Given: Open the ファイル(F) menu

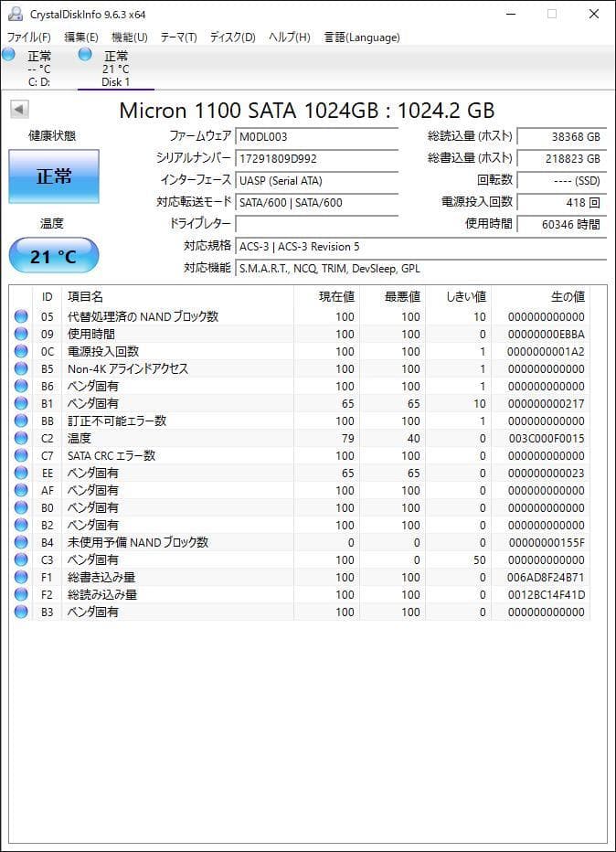Looking at the screenshot, I should [29, 37].
